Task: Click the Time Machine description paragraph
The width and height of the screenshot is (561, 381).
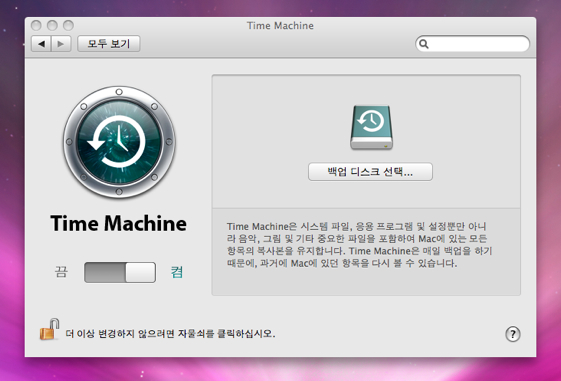Action: point(360,245)
